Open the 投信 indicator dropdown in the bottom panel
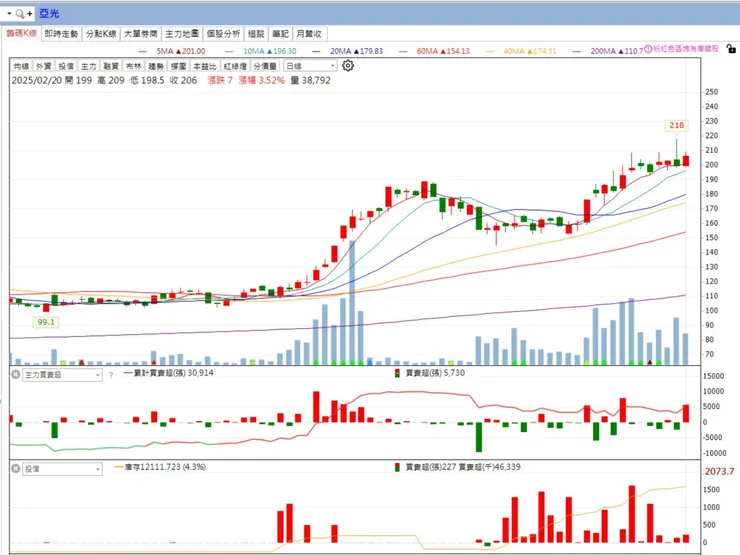 coord(62,469)
